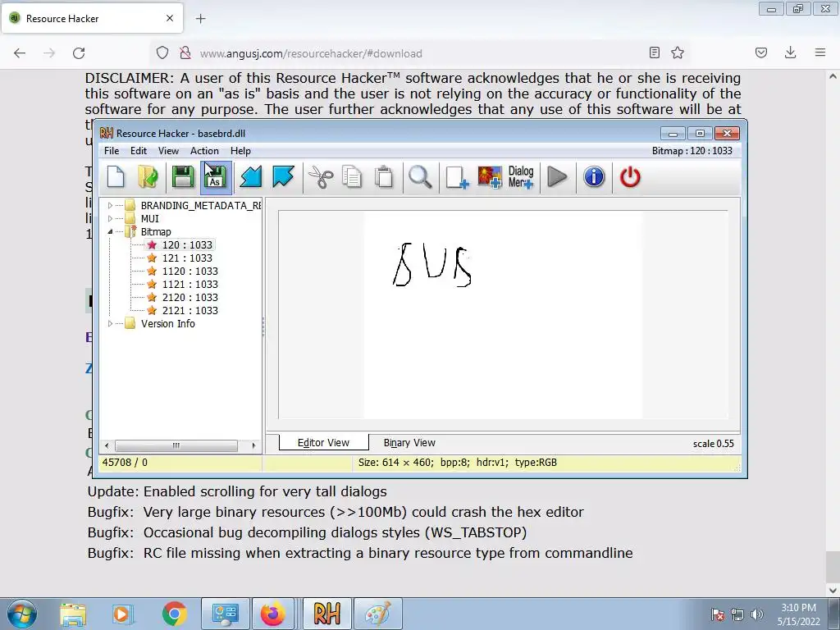
Task: Open the Firefox hamburger menu
Action: [820, 52]
